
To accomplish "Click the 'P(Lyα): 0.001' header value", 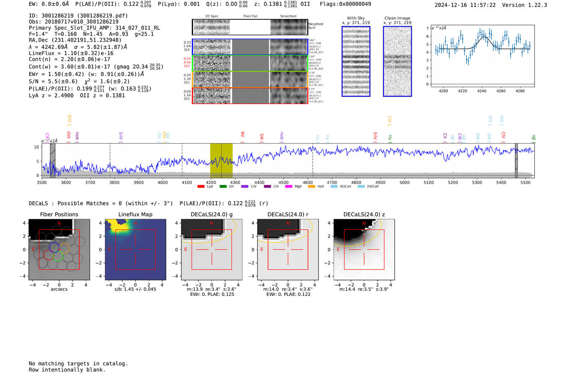I will point(179,4).
